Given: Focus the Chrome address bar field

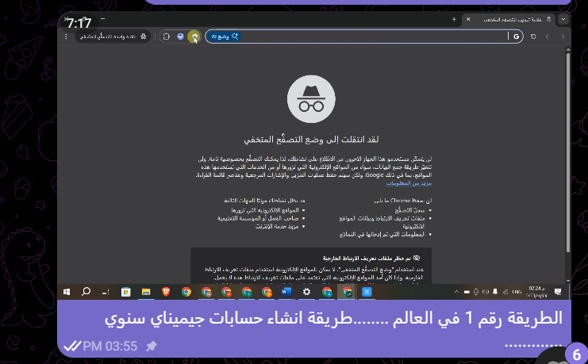Looking at the screenshot, I should (x=363, y=36).
